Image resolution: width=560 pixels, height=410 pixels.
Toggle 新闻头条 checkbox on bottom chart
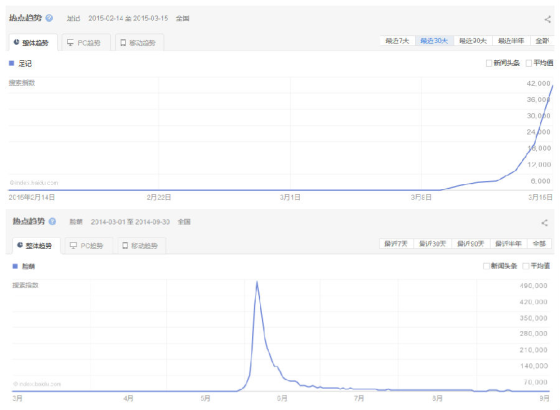point(486,266)
